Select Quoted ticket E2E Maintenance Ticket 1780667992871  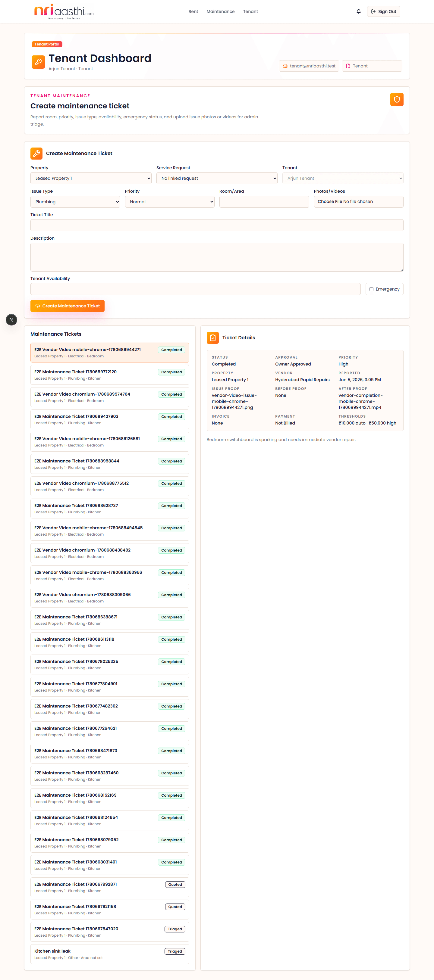[x=110, y=888]
